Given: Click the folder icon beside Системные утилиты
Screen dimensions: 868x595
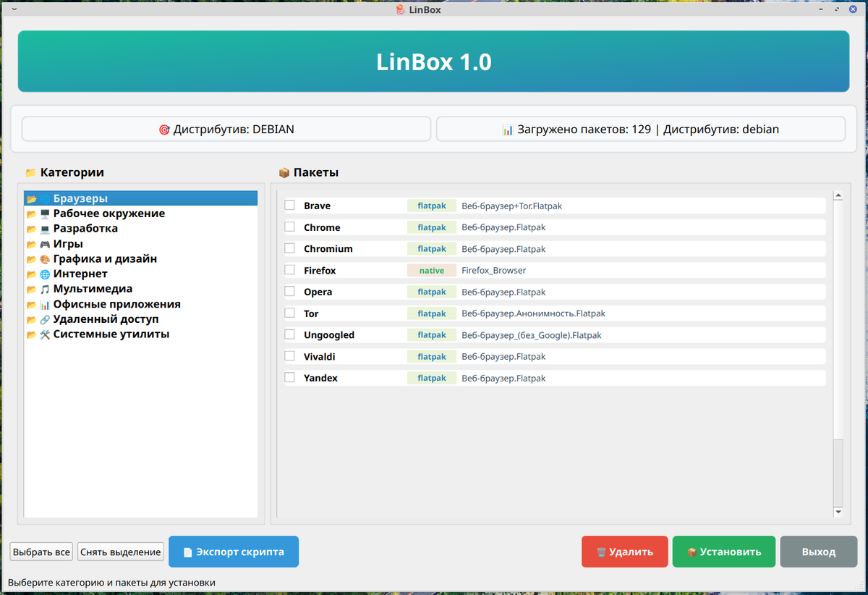Looking at the screenshot, I should click(31, 334).
